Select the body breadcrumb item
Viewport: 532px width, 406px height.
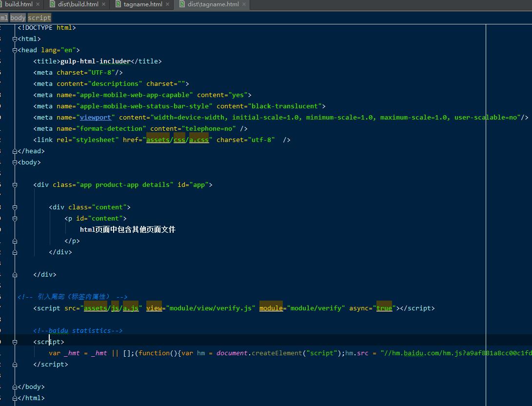(x=18, y=18)
